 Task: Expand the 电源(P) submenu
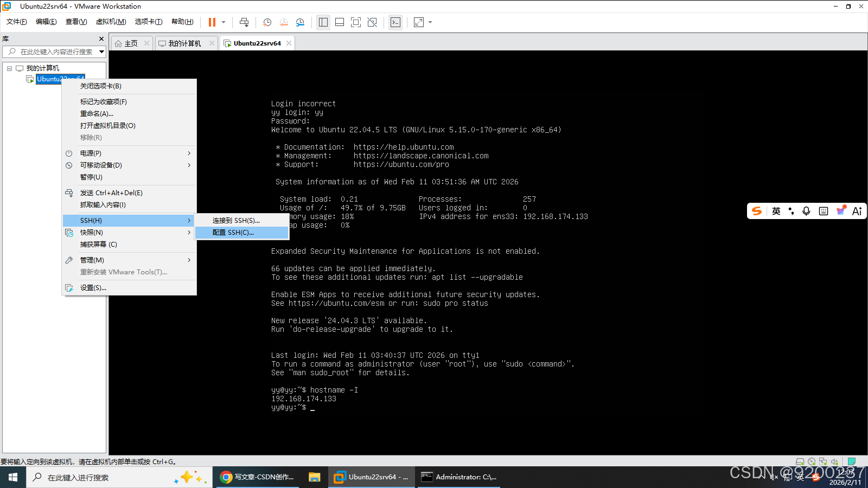coord(129,153)
